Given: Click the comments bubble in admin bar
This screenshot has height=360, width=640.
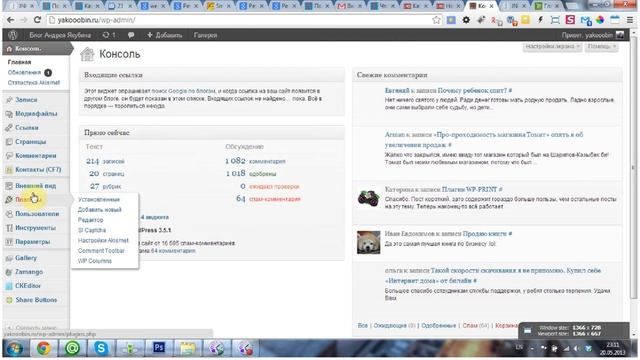Looking at the screenshot, I should [131, 35].
